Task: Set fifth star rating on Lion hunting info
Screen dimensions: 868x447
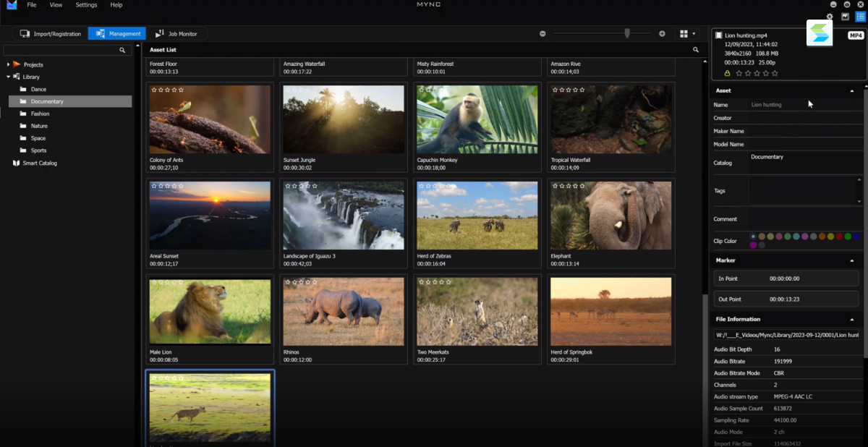Action: pyautogui.click(x=775, y=73)
